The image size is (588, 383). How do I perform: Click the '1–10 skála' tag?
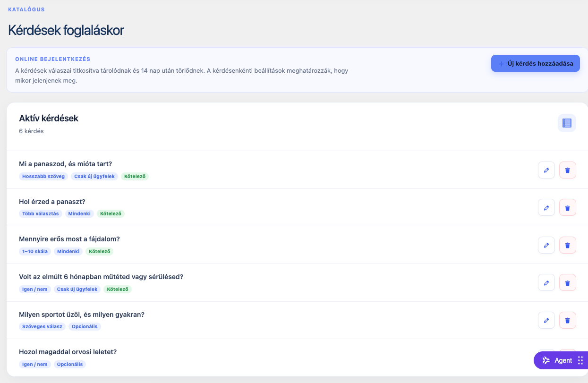35,251
